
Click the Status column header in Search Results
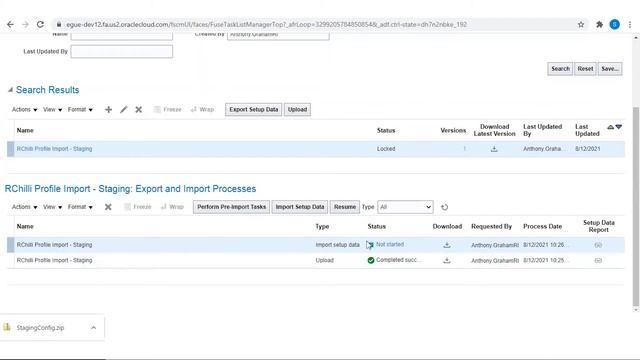pyautogui.click(x=386, y=131)
